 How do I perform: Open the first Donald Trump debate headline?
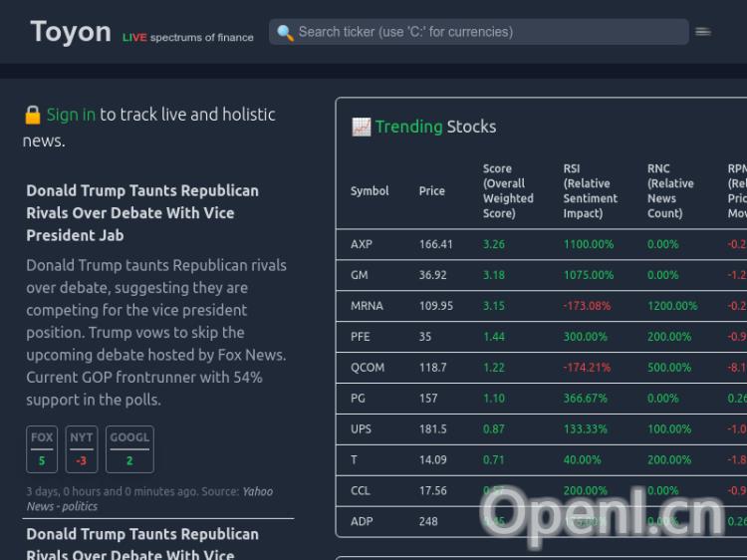tap(141, 212)
